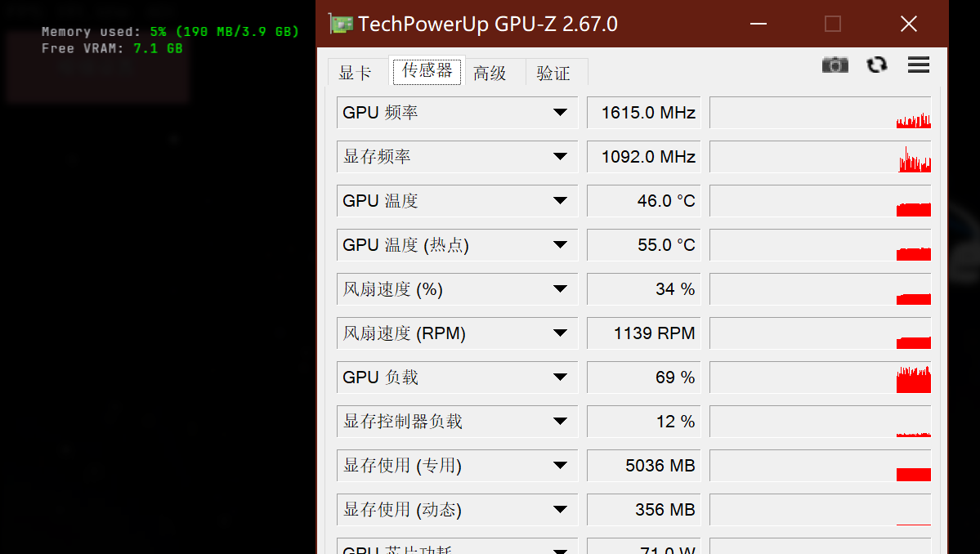Click the GPU-Z screenshot camera icon

[x=835, y=65]
